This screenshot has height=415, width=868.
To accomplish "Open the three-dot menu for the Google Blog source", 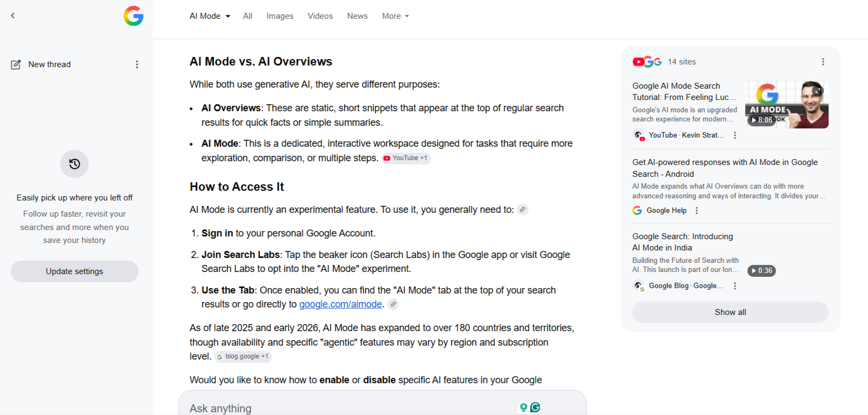I will point(735,286).
